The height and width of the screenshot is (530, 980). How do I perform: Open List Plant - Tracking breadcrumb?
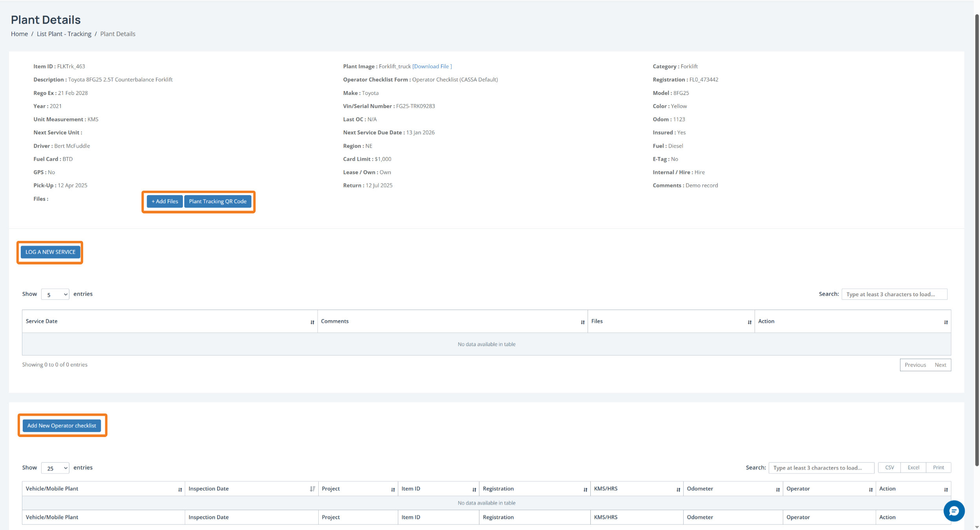pos(64,34)
